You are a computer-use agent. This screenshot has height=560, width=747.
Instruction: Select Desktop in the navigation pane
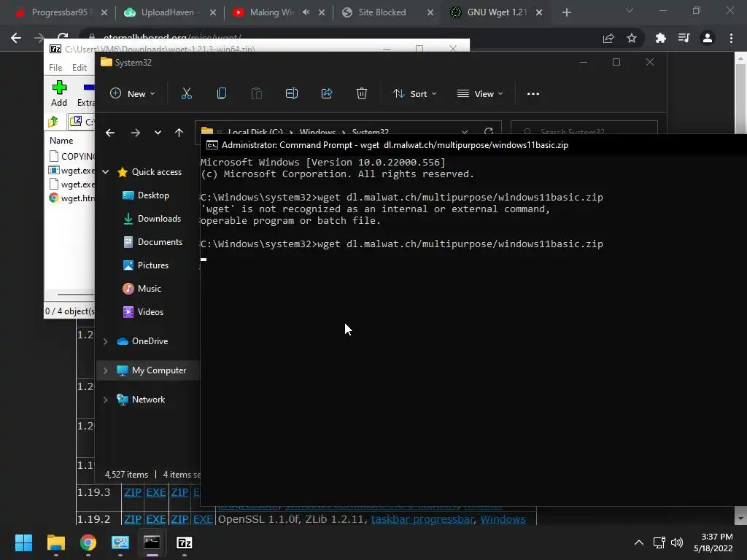153,195
